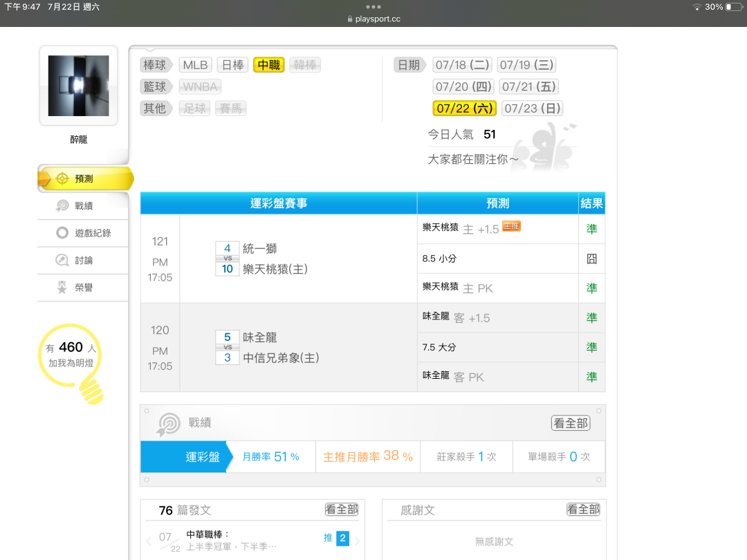Click the 遊戲紀錄 circle icon
This screenshot has width=747, height=560.
62,233
